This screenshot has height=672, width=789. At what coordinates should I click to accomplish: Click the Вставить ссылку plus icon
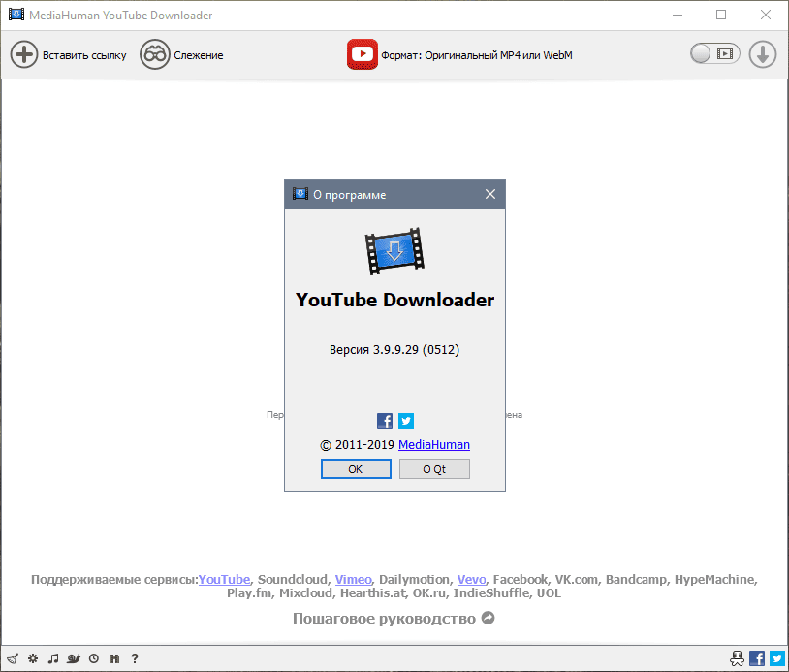pyautogui.click(x=24, y=55)
